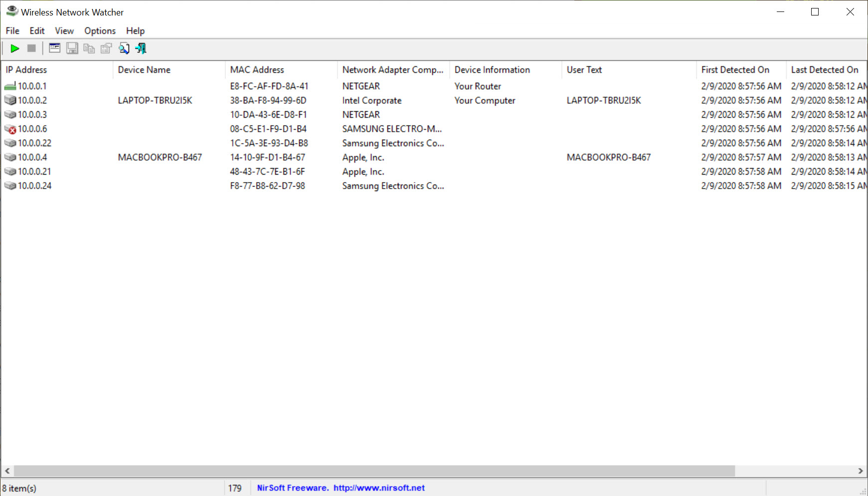Click the Copy selected items icon
This screenshot has width=868, height=496.
[x=89, y=48]
